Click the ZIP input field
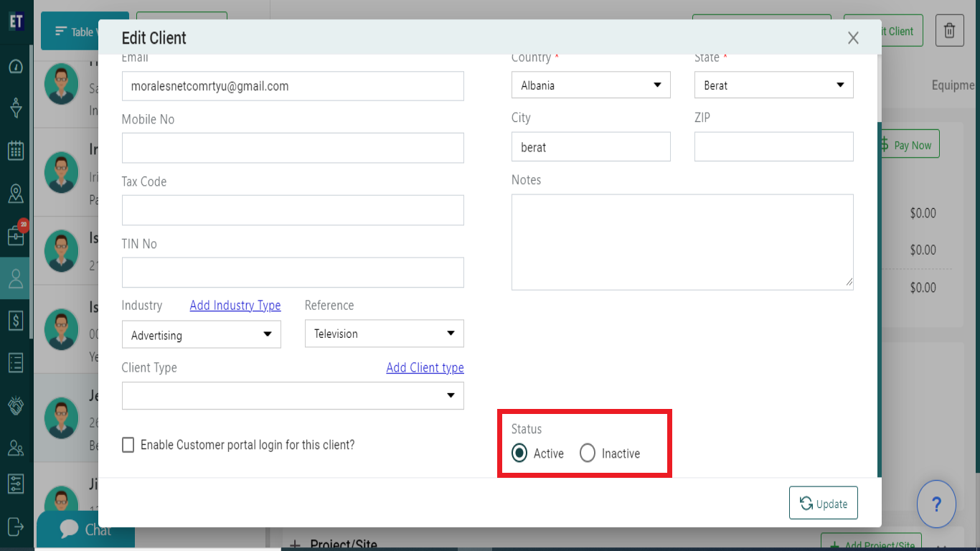980x551 pixels. pos(774,146)
